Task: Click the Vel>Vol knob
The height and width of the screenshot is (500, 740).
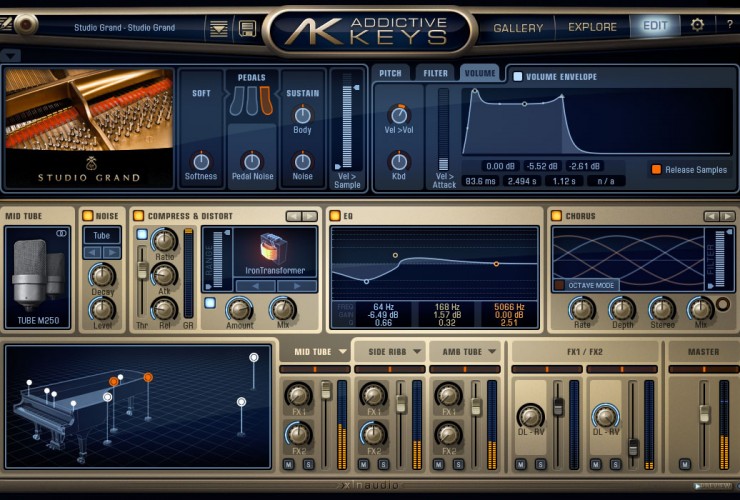Action: [x=399, y=115]
